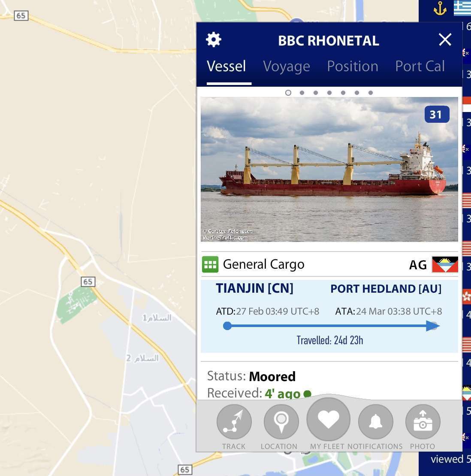Open the PORT HEDLAND [AU] port link
This screenshot has height=476, width=471.
[386, 289]
